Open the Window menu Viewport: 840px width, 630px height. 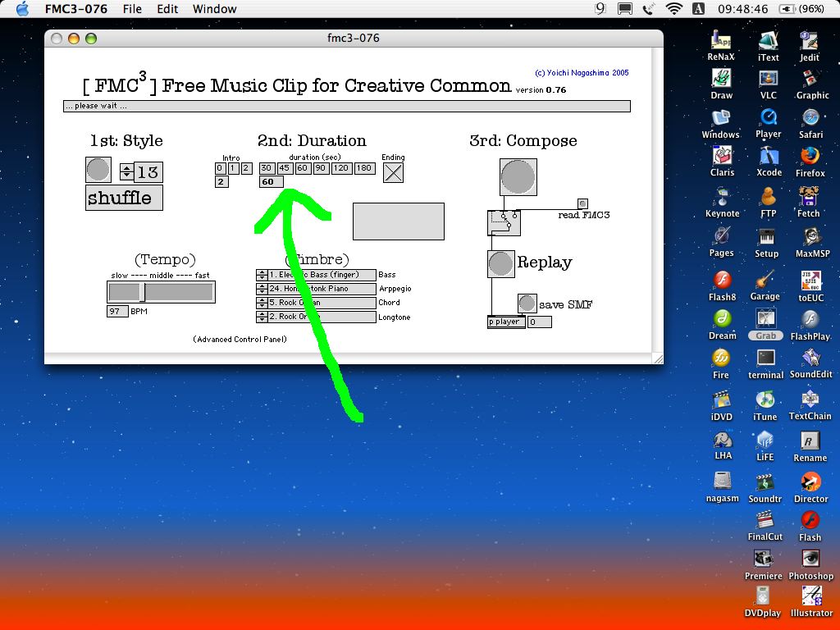click(x=214, y=8)
